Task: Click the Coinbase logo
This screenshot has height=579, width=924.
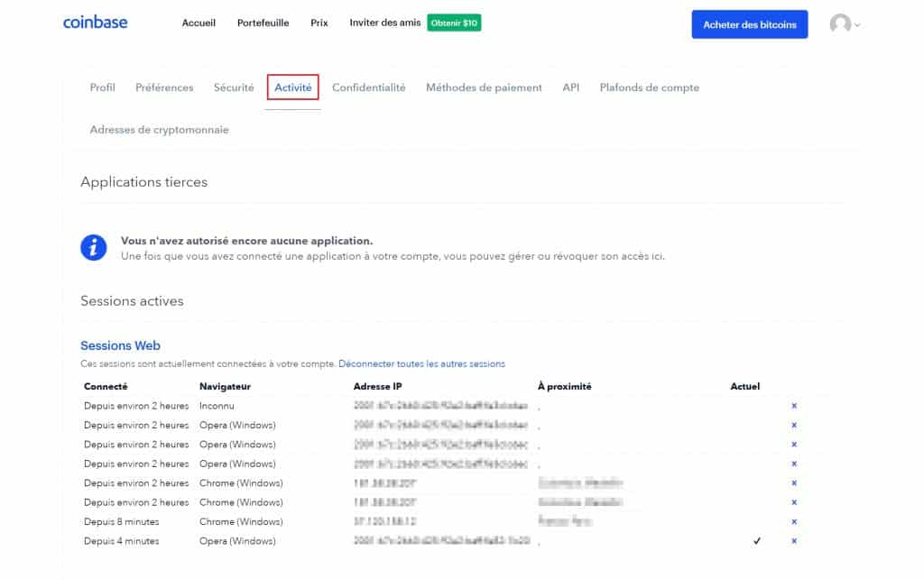Action: pyautogui.click(x=95, y=23)
